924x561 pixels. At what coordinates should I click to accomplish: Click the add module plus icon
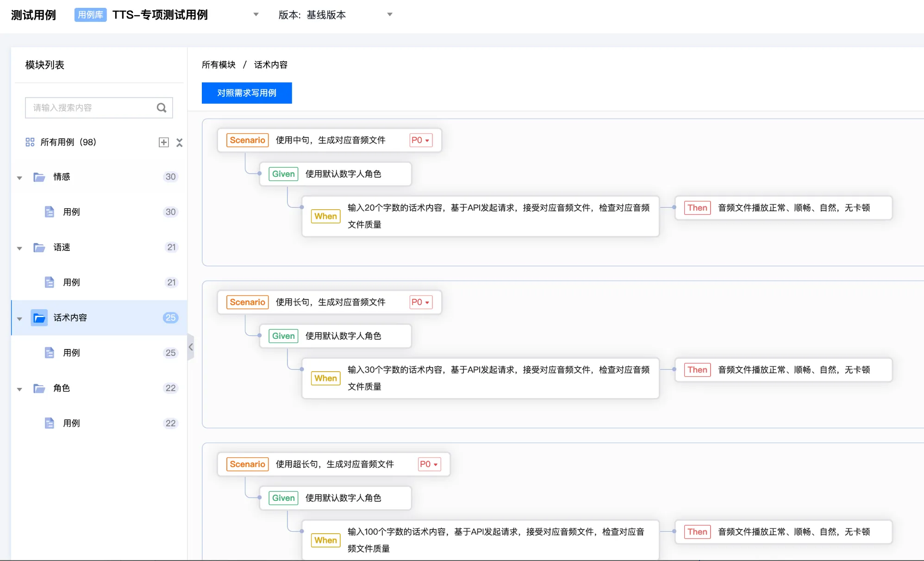(163, 142)
